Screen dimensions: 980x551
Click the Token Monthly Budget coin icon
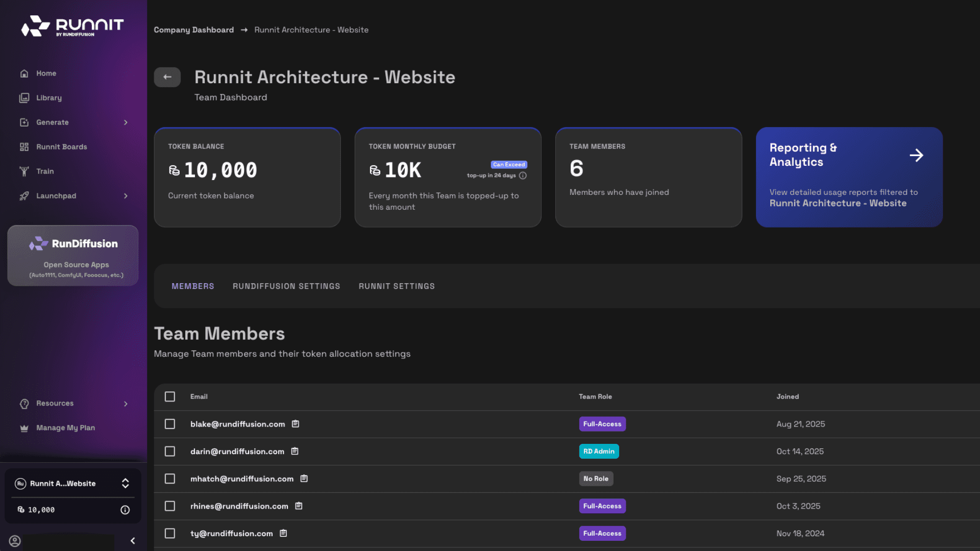point(375,170)
